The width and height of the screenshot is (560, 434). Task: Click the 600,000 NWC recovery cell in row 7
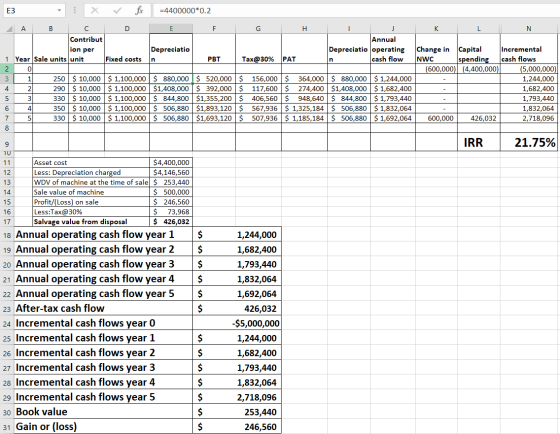(x=436, y=118)
